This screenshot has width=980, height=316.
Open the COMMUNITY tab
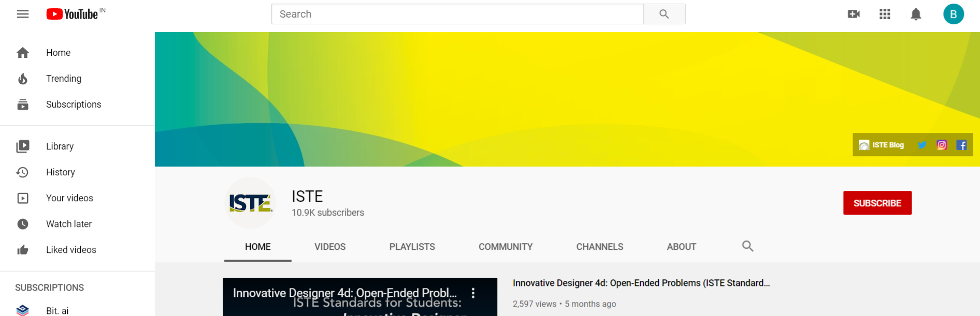pyautogui.click(x=506, y=247)
